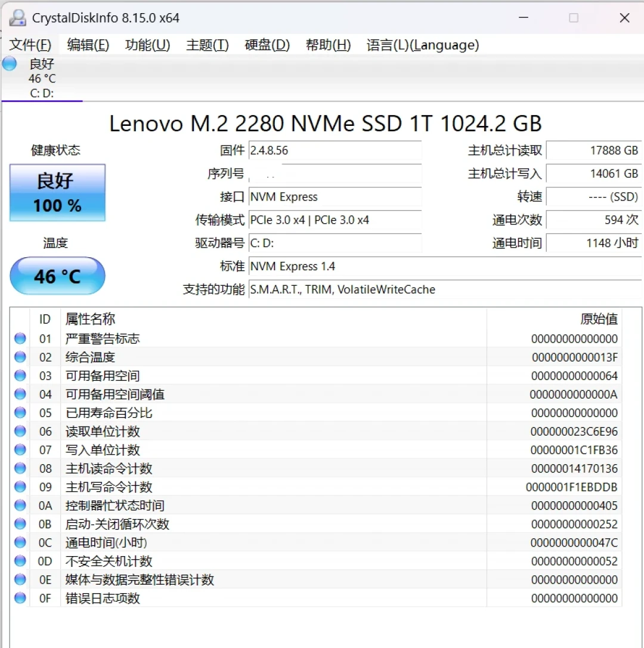This screenshot has width=644, height=648.
Task: Click status orb of row 0C 通电时间(小时)
Action: 20,542
